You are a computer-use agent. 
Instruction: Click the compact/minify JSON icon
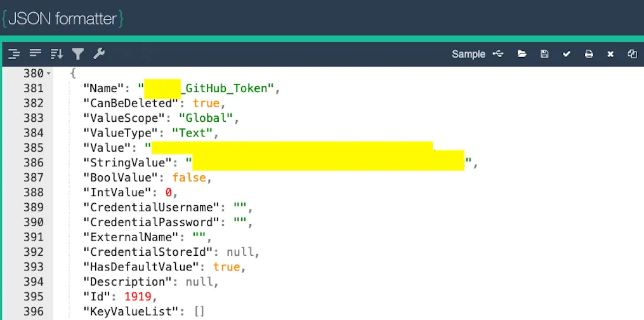[35, 54]
